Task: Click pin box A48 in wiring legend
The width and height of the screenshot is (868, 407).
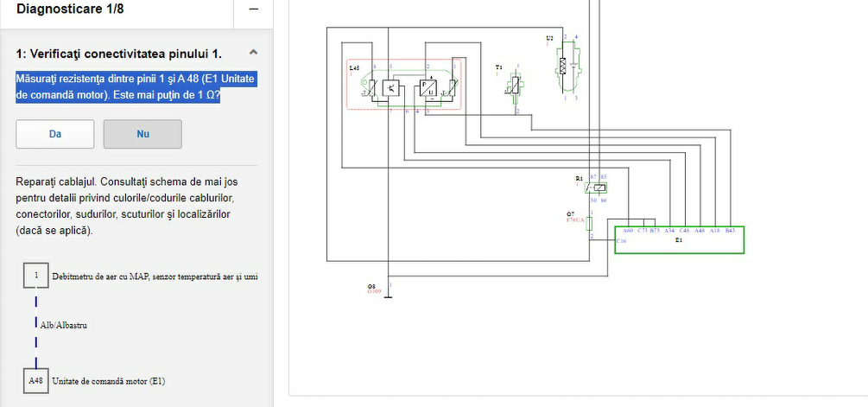Action: coord(36,380)
